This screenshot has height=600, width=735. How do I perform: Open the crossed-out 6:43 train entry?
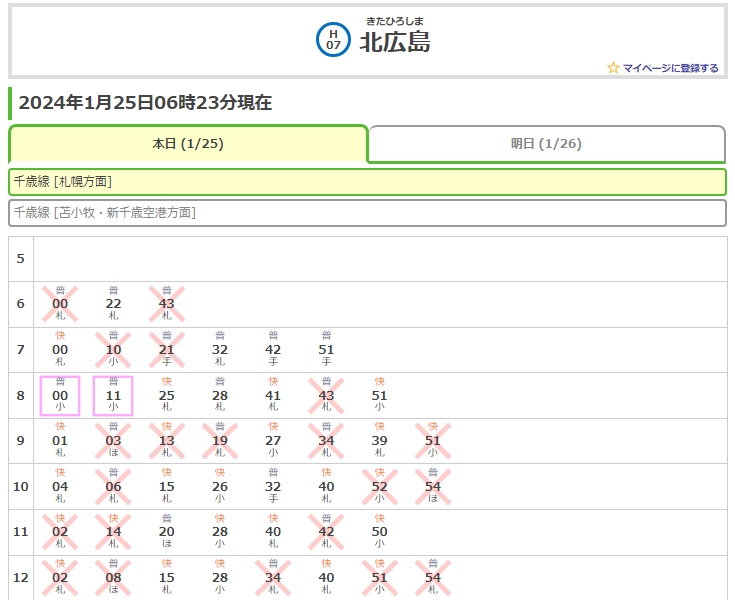tap(166, 303)
